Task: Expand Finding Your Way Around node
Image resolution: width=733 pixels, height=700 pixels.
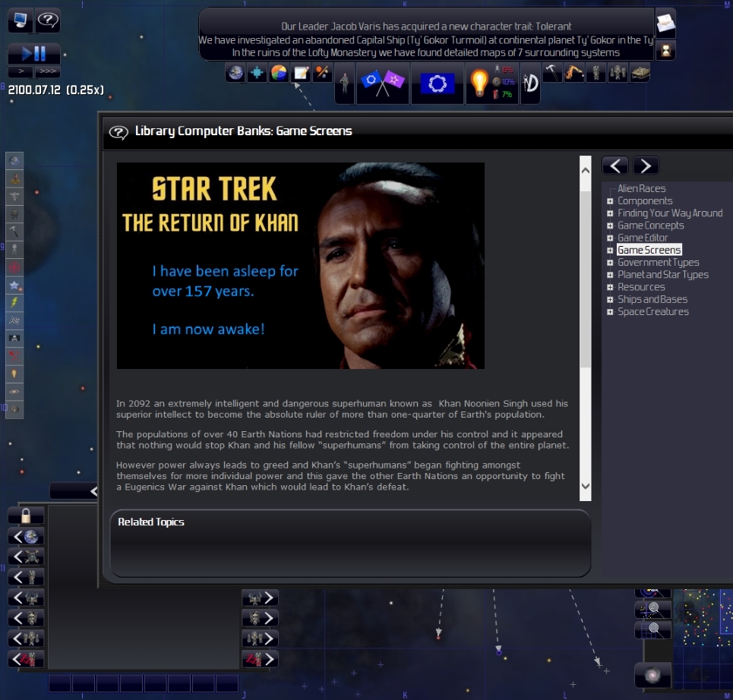Action: point(610,213)
